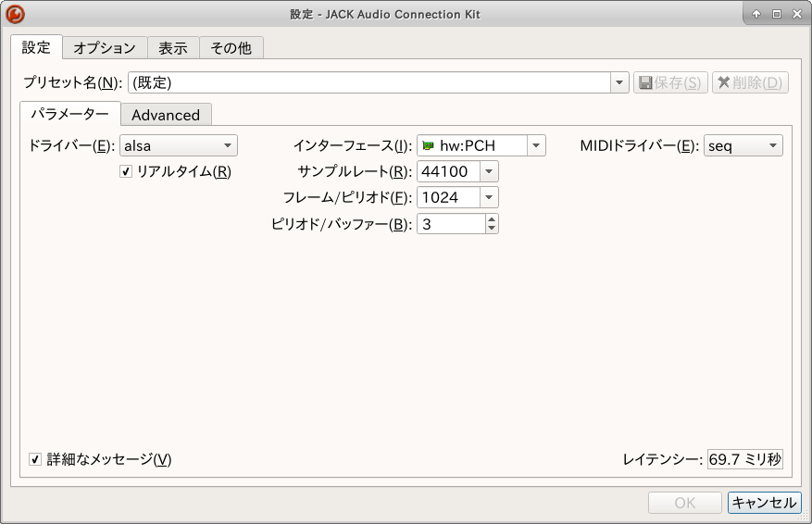Open the MIDIドライバー seq dropdown
Screen dimensions: 812x524
[743, 145]
